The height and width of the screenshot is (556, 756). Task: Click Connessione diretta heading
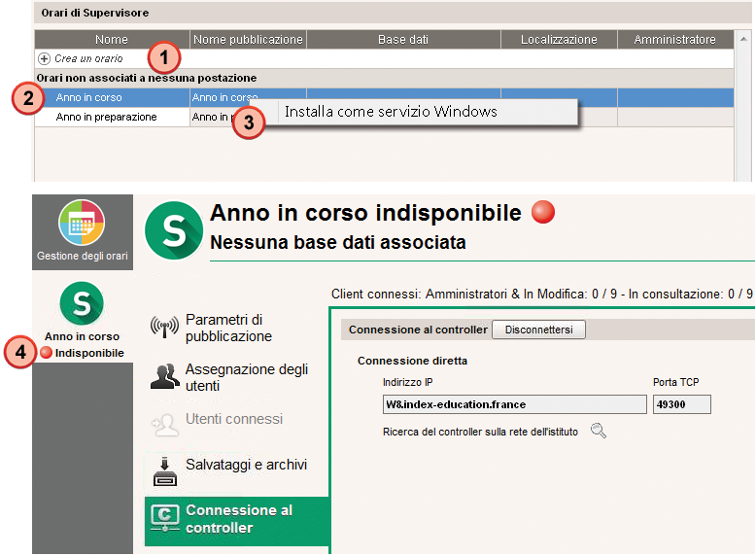pyautogui.click(x=412, y=361)
